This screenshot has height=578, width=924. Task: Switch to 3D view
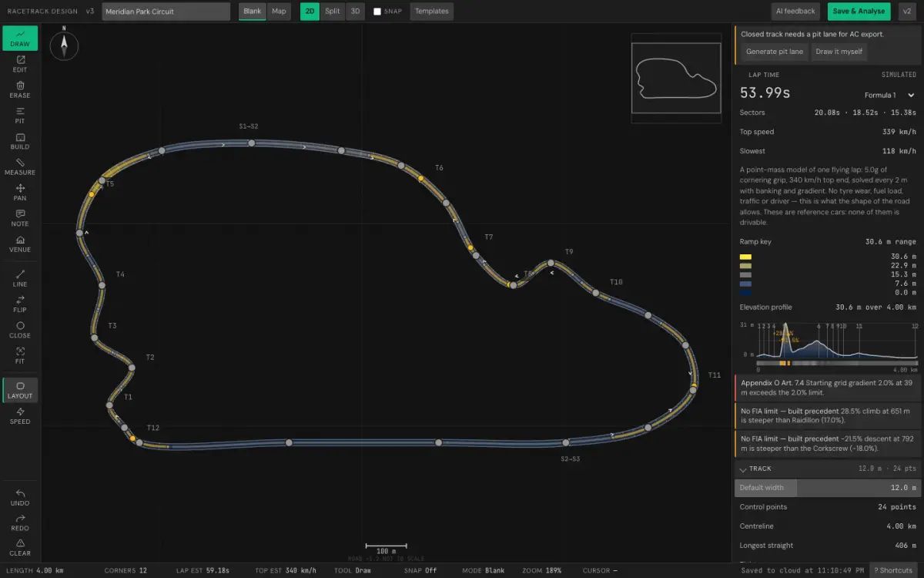pyautogui.click(x=354, y=12)
